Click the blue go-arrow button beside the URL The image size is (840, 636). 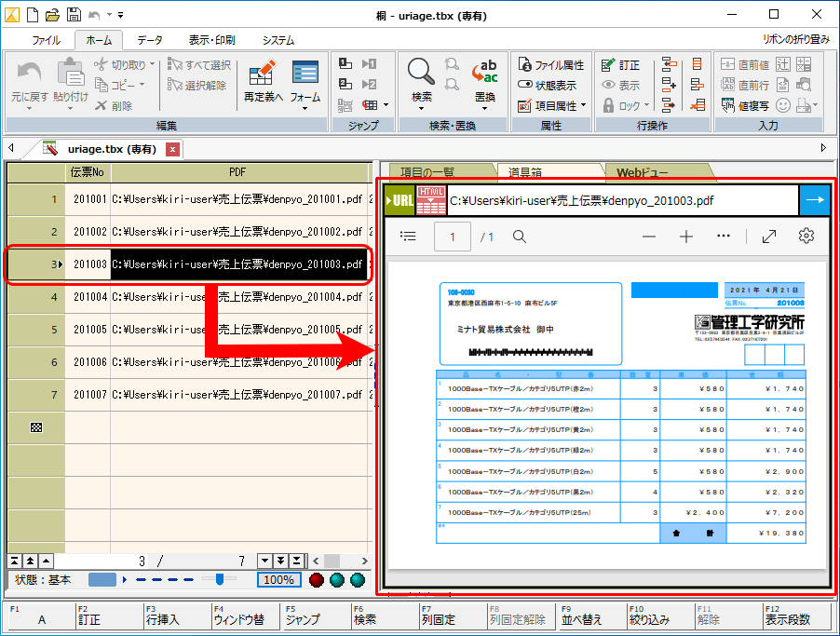[815, 200]
